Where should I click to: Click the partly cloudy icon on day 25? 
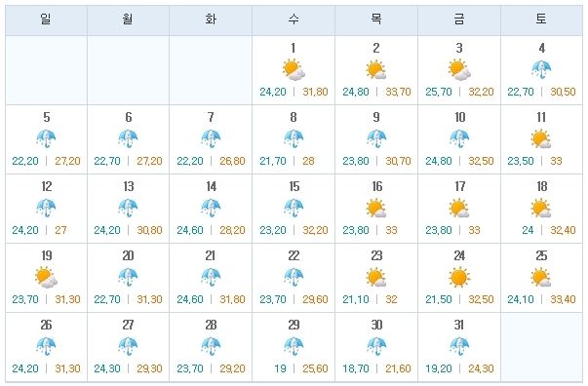pos(541,278)
